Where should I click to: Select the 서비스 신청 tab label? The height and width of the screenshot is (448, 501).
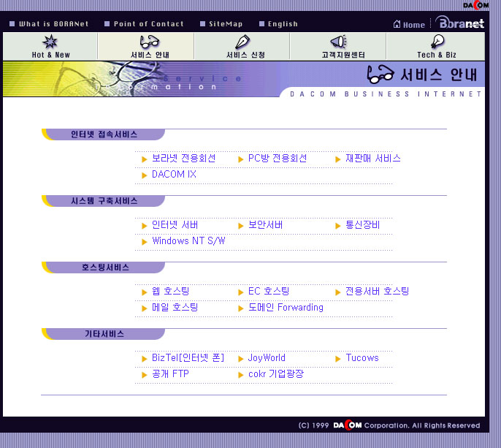245,55
